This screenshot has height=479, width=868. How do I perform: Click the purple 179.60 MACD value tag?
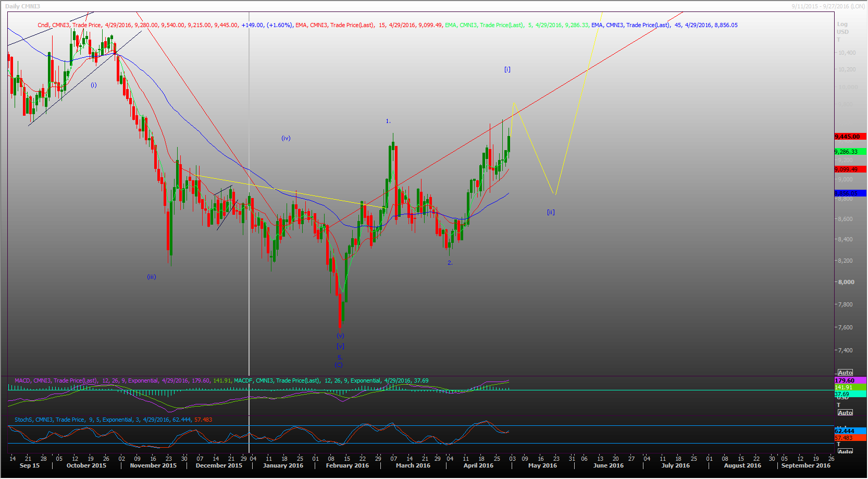pyautogui.click(x=850, y=380)
